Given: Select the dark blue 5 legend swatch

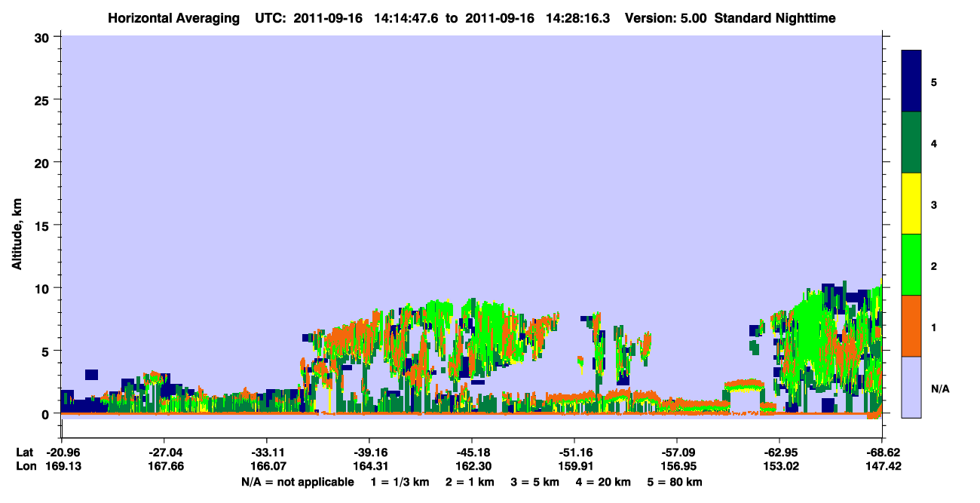Looking at the screenshot, I should pos(911,81).
